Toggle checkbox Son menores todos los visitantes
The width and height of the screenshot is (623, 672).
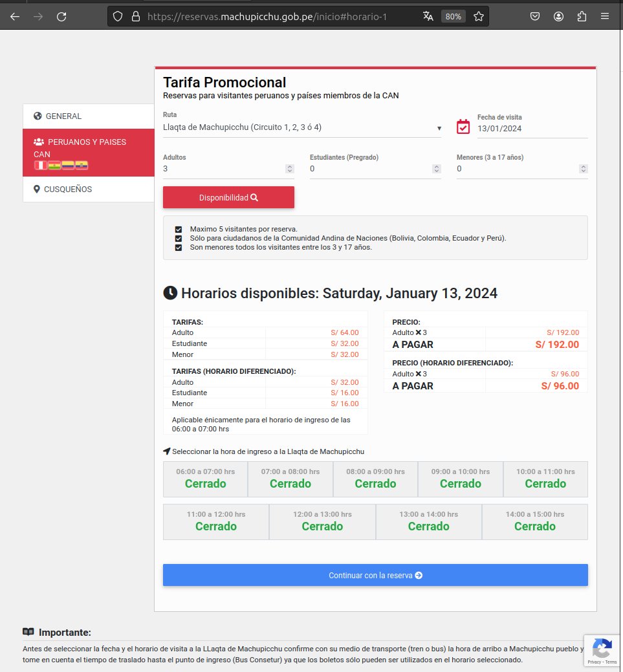click(x=179, y=247)
